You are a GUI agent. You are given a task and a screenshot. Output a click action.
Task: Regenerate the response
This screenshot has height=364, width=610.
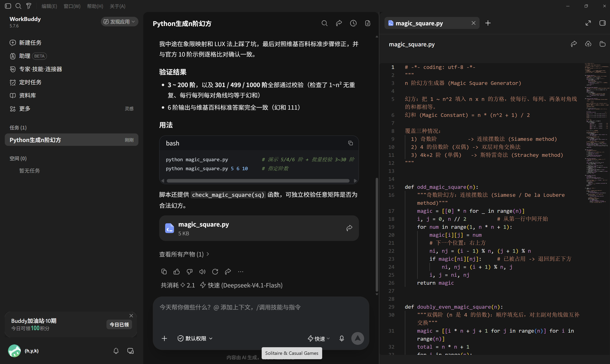point(215,272)
